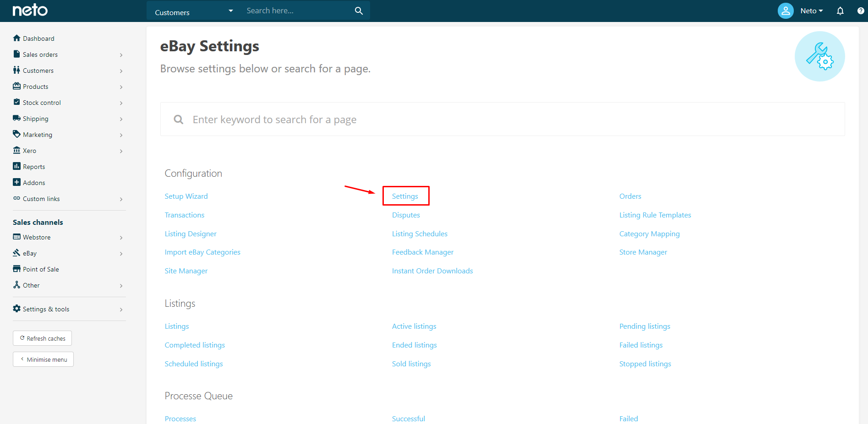Click the Neto logo
Viewport: 868px width, 424px height.
pyautogui.click(x=30, y=10)
